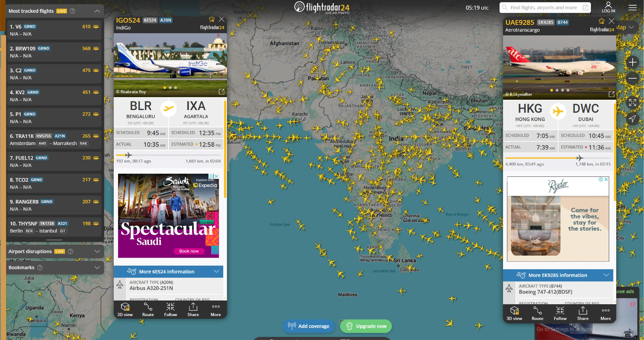The height and width of the screenshot is (340, 644).
Task: Share the UAE9285 flight
Action: coord(582,313)
